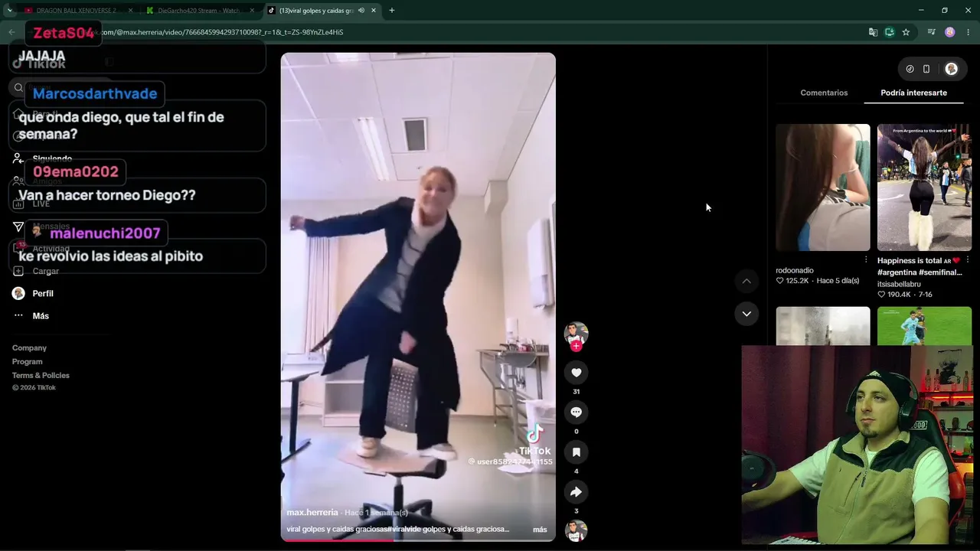
Task: Open rodoonadio username under thumbnail
Action: [x=795, y=270]
